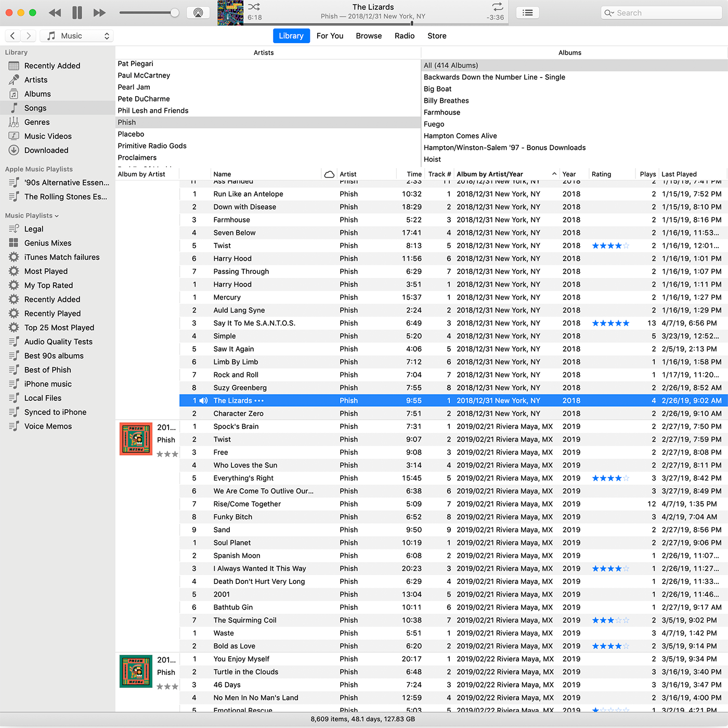Select the Farmhouse album in Albums column
The width and height of the screenshot is (728, 728).
pyautogui.click(x=575, y=112)
